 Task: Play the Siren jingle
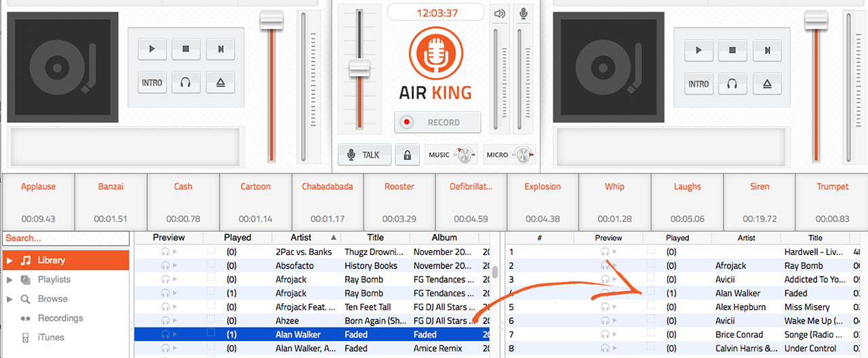click(759, 201)
